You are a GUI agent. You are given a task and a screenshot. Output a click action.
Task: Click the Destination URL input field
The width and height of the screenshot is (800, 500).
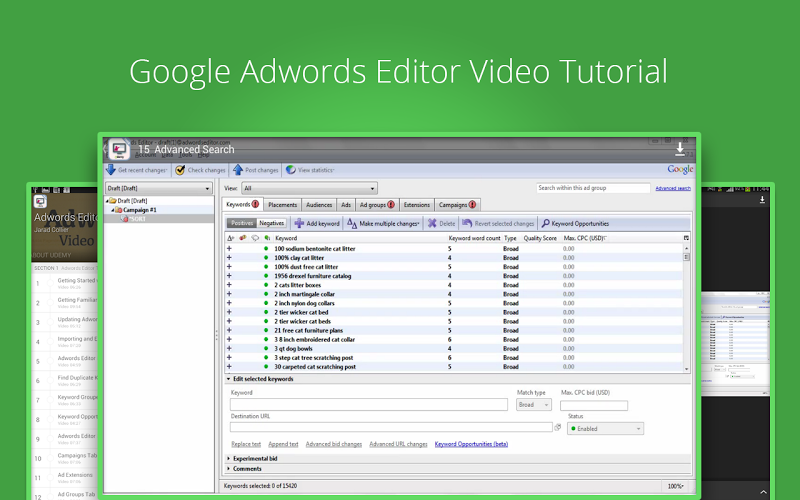click(x=391, y=427)
